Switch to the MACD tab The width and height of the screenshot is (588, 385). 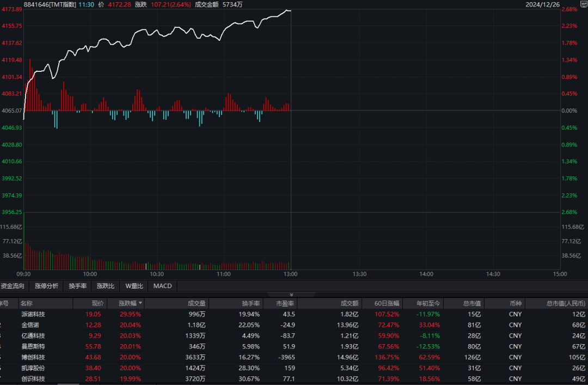pyautogui.click(x=162, y=286)
